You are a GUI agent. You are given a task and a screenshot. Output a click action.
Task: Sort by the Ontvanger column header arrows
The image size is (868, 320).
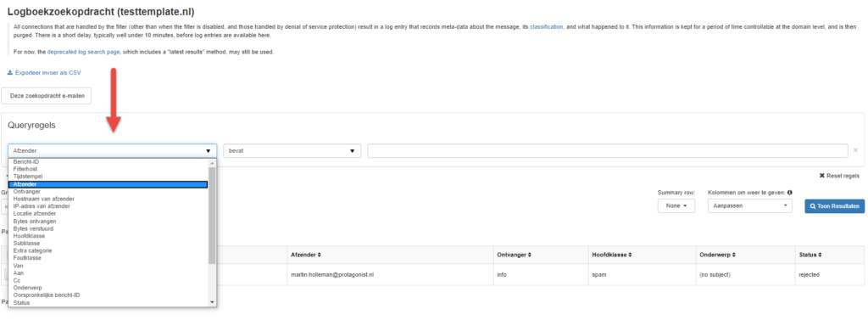(529, 255)
